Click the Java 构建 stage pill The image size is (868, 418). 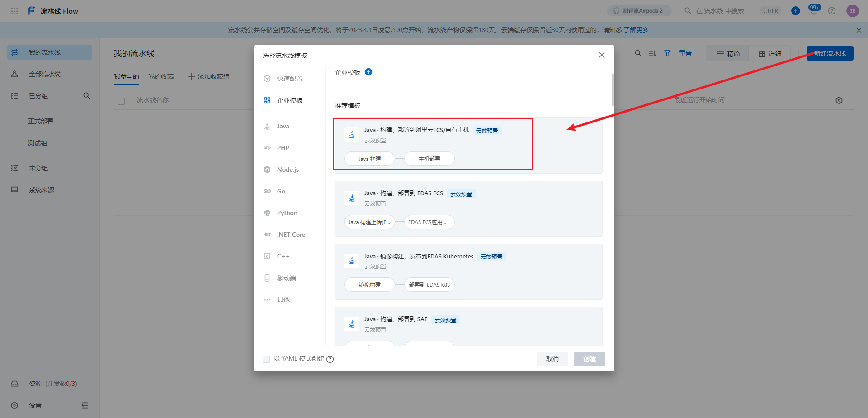[370, 159]
